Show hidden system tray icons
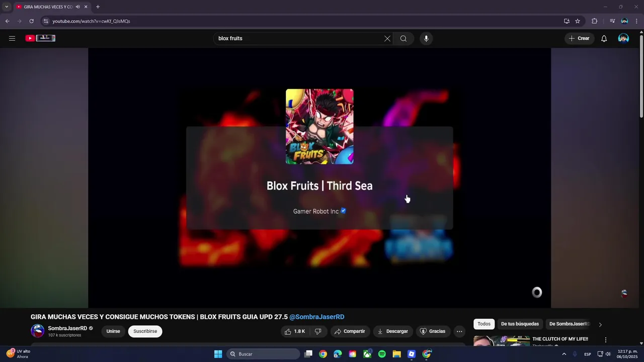Viewport: 644px width, 362px height. click(563, 354)
